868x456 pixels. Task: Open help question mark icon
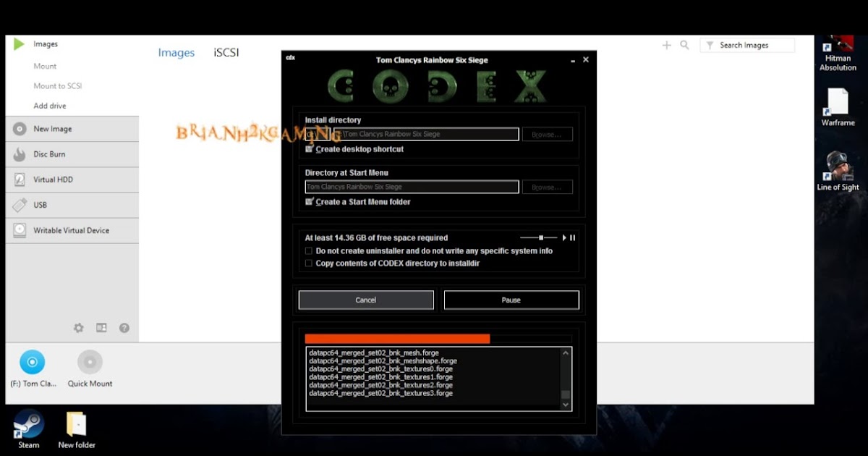(x=124, y=328)
